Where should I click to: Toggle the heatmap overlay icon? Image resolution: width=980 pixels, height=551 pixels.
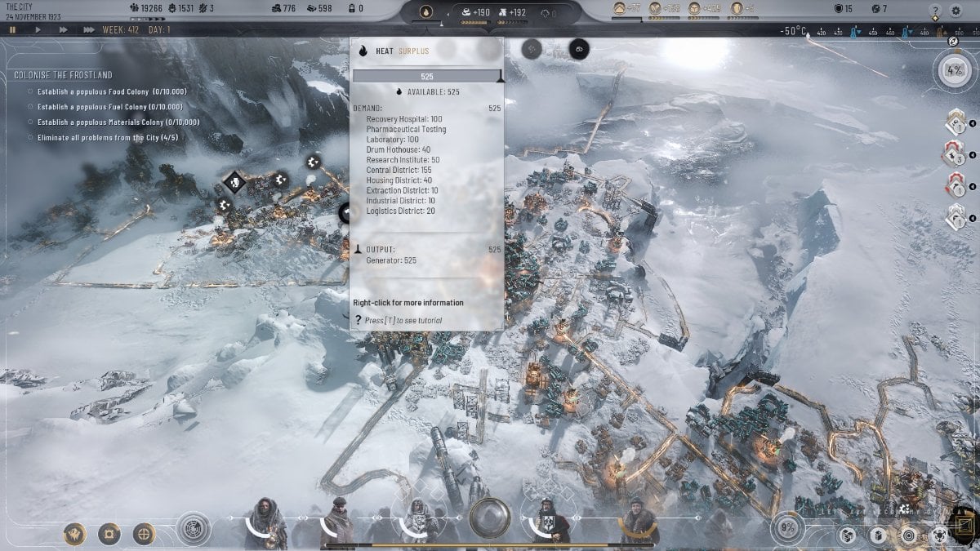pos(909,535)
